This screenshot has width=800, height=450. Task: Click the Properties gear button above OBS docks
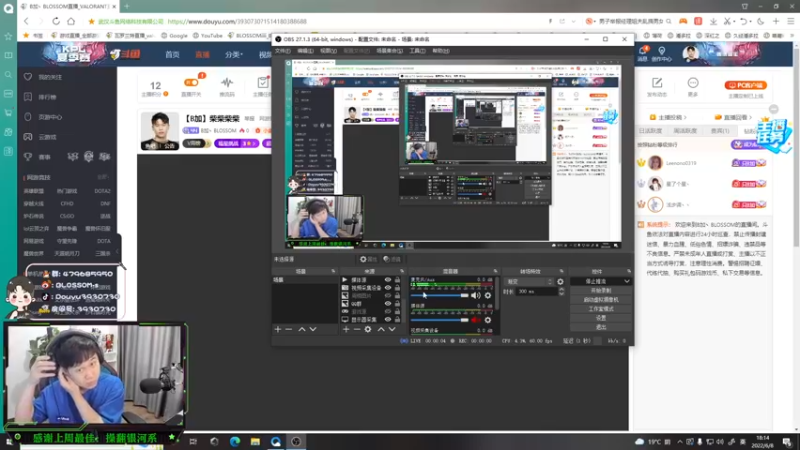[368, 259]
